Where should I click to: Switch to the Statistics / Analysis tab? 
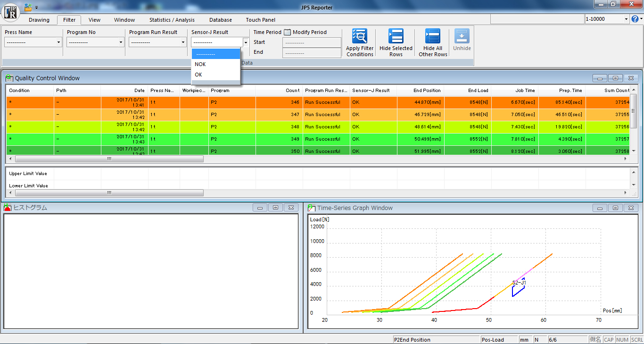point(172,20)
